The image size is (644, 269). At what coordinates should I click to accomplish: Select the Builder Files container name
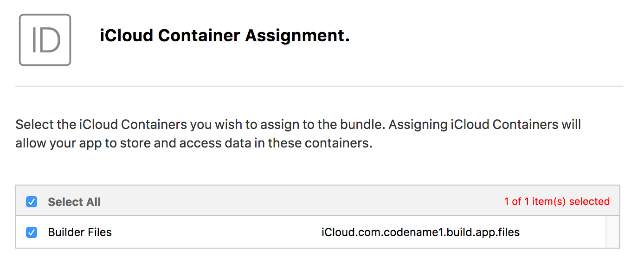point(80,232)
